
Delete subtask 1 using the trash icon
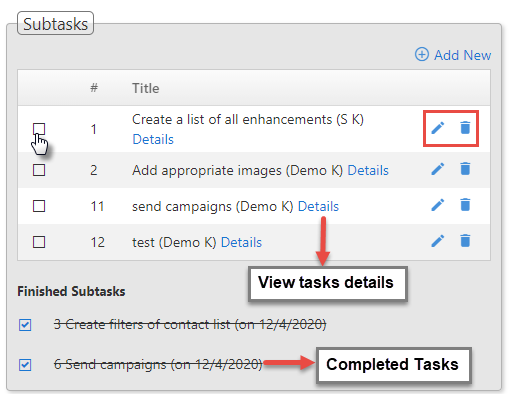[465, 128]
